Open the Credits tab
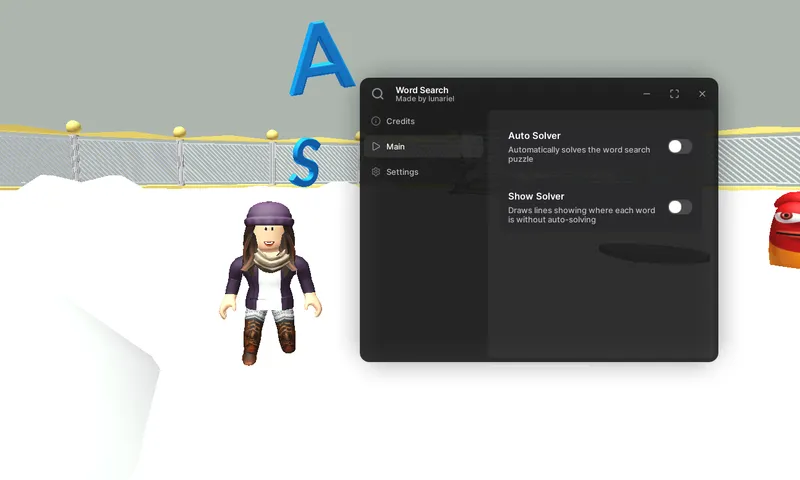 [421, 121]
